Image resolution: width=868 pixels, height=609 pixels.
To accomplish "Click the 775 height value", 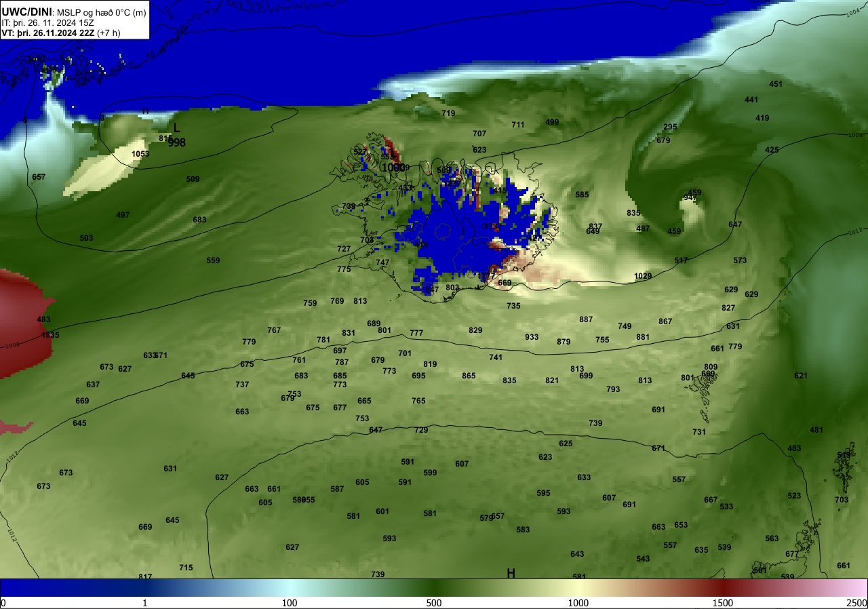I will [x=344, y=269].
